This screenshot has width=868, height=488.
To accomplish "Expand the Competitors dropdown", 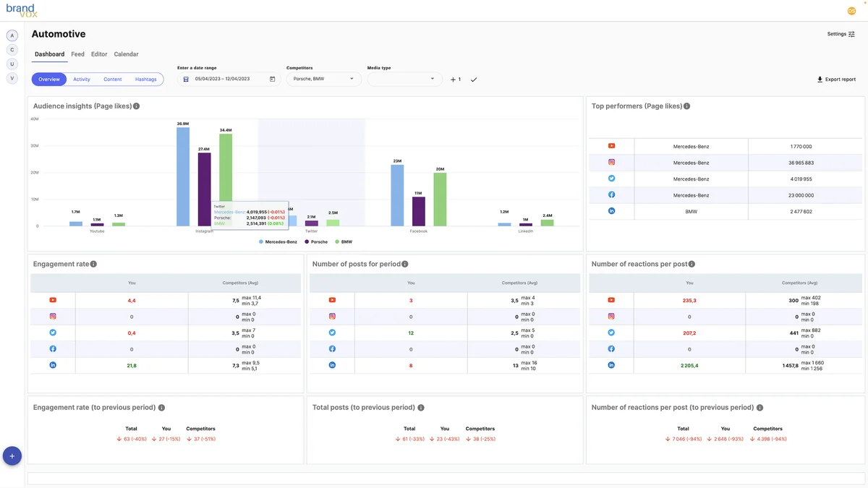I will (323, 79).
